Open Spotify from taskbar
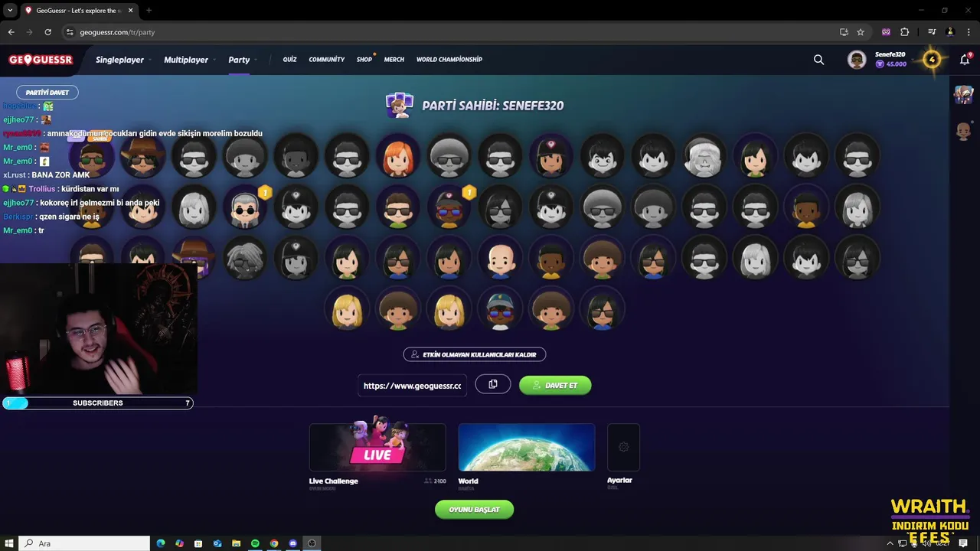The image size is (980, 551). tap(255, 543)
